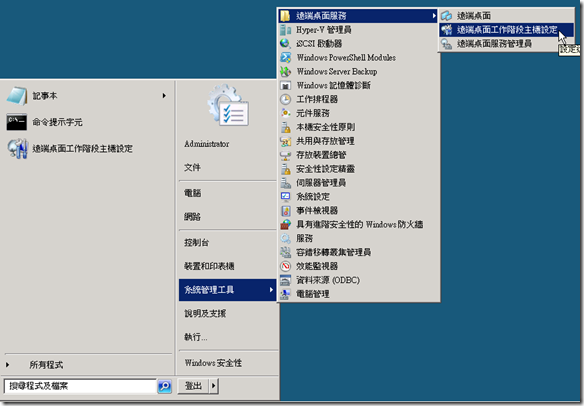
Task: Click the Windows PowerShell Modules icon
Action: 286,57
